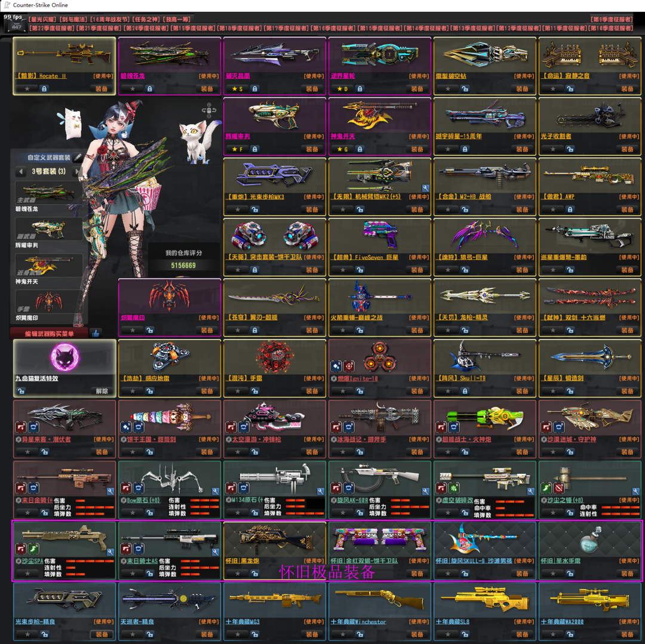
Task: Toggle the lock on 雷掣破空钻
Action: point(465,88)
